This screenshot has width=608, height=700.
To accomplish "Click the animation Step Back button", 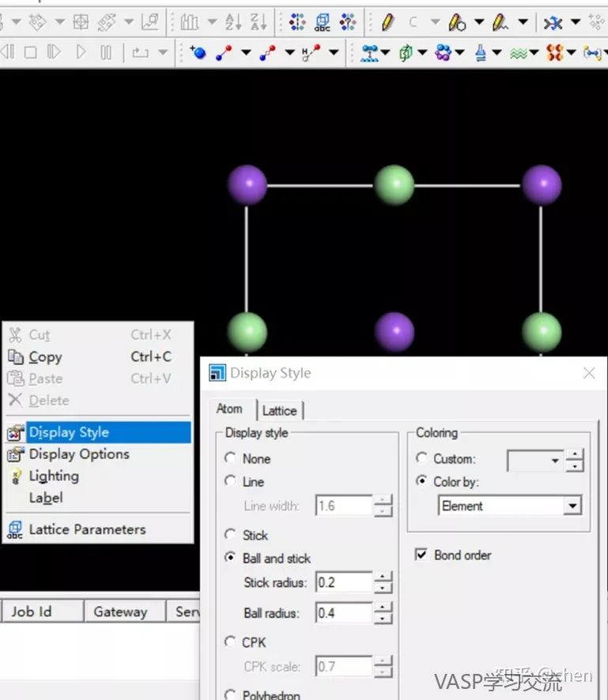I will pyautogui.click(x=7, y=52).
